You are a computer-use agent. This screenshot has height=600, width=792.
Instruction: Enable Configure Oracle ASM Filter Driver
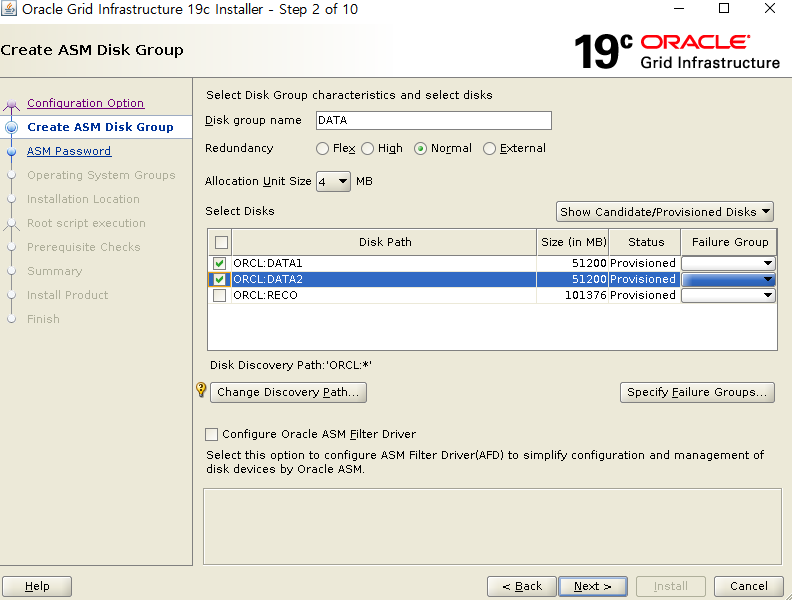(x=212, y=434)
